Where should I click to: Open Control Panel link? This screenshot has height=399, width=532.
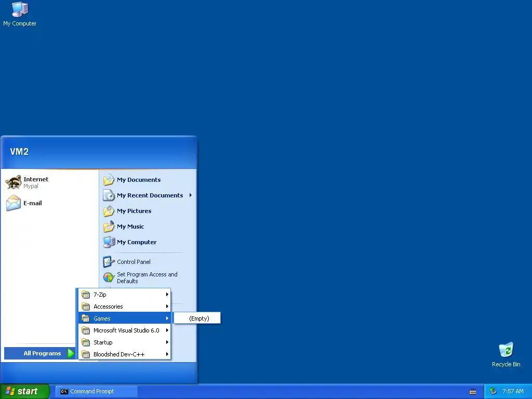pyautogui.click(x=148, y=262)
